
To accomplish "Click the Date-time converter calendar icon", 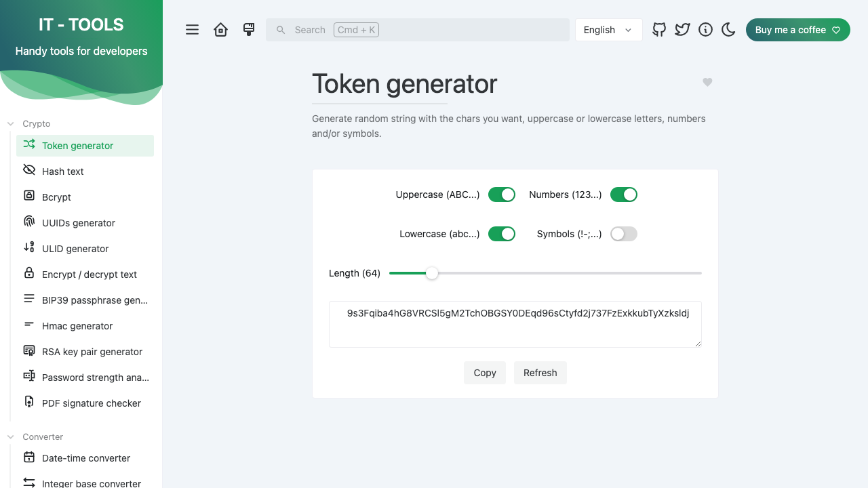I will (29, 457).
